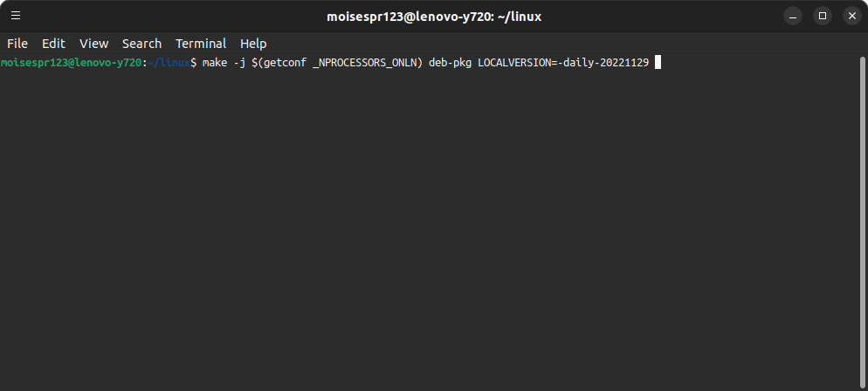Close the terminal window
The image size is (868, 391).
coord(852,16)
